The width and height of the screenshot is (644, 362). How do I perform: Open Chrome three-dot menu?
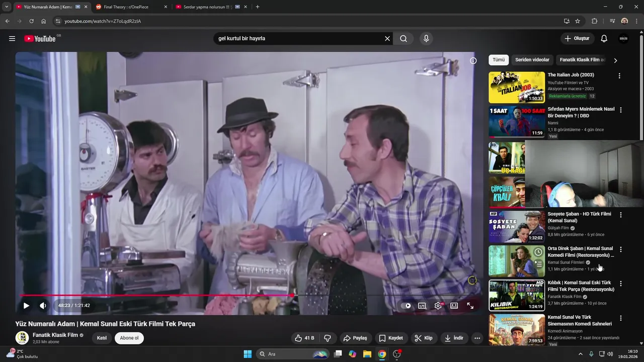636,21
